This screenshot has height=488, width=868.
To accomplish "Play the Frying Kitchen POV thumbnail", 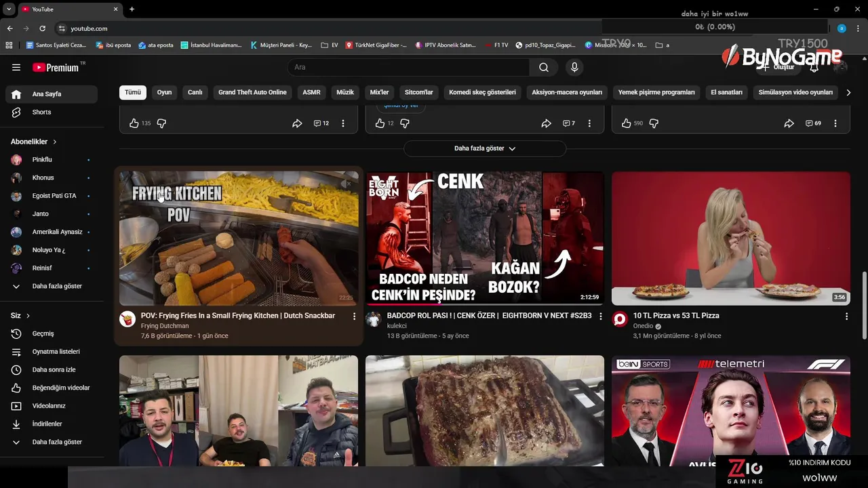I will coord(239,239).
